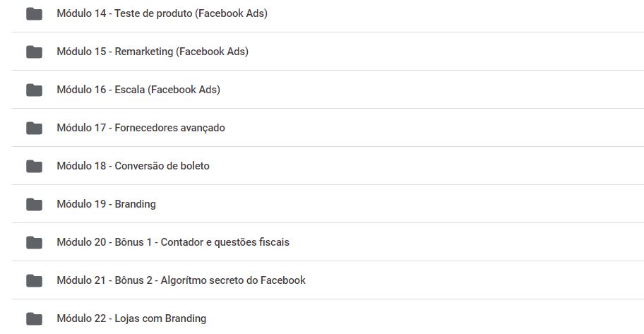Open Módulo 17 - Fornecedores avançado
The width and height of the screenshot is (644, 334).
click(x=141, y=128)
